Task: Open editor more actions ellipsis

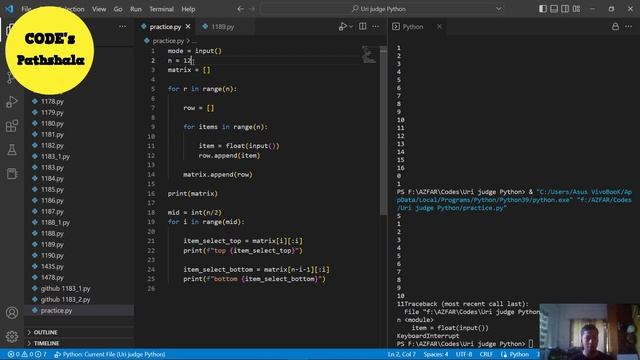Action: click(x=376, y=27)
